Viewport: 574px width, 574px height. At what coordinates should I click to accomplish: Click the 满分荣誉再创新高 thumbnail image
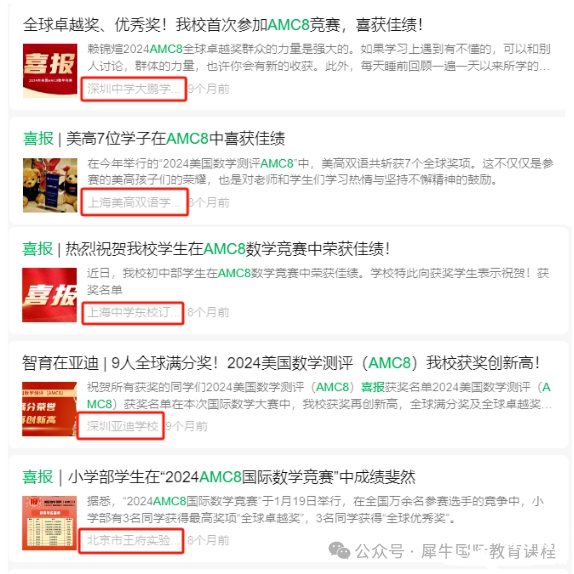point(49,409)
